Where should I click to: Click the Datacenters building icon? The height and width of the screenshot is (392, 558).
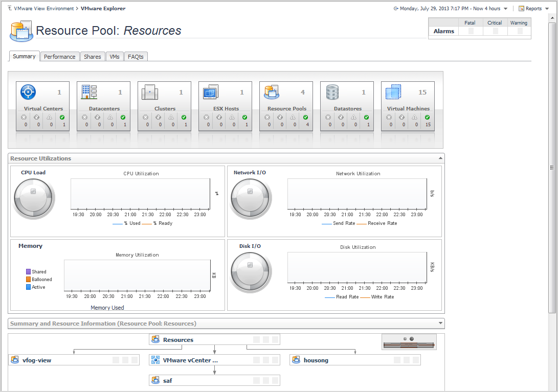pos(89,92)
